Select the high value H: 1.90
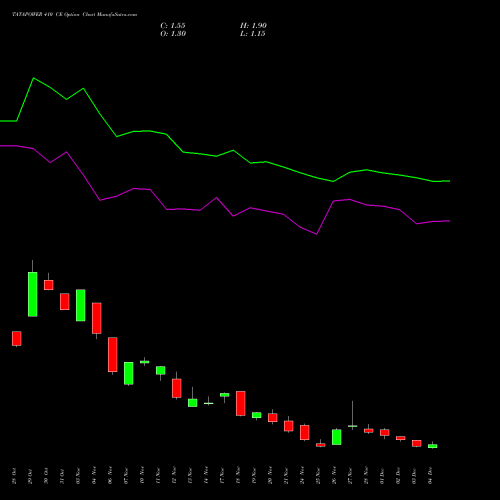This screenshot has height=500, width=500. point(253,26)
